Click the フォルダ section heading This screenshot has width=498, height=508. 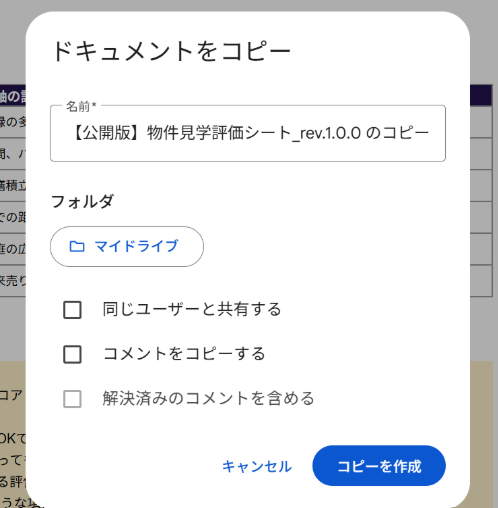82,202
